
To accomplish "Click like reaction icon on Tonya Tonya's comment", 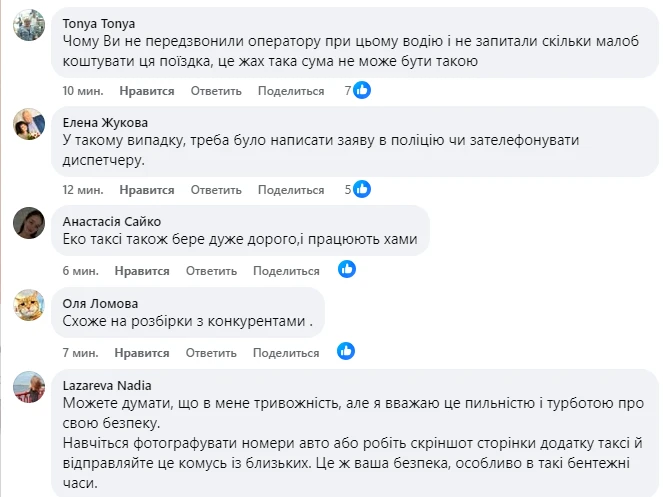I will click(x=362, y=90).
